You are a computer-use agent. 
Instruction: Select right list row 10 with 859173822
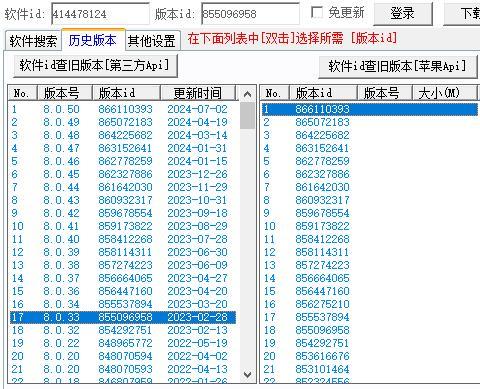[x=370, y=226]
